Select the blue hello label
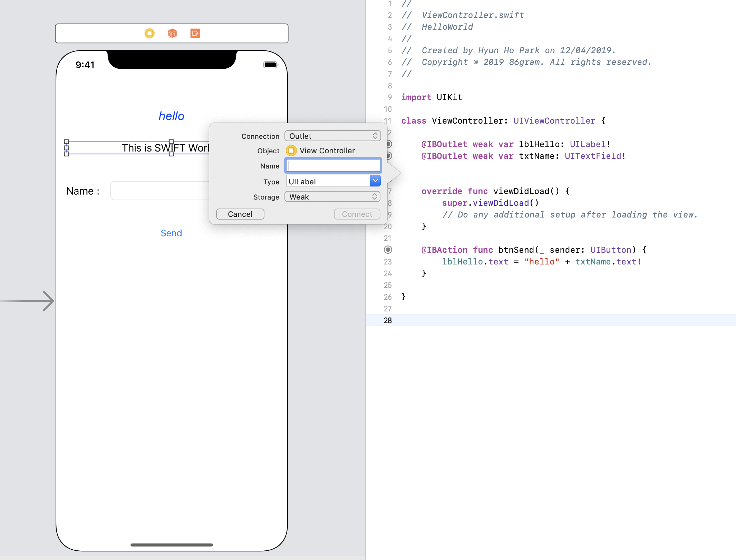 pyautogui.click(x=171, y=116)
